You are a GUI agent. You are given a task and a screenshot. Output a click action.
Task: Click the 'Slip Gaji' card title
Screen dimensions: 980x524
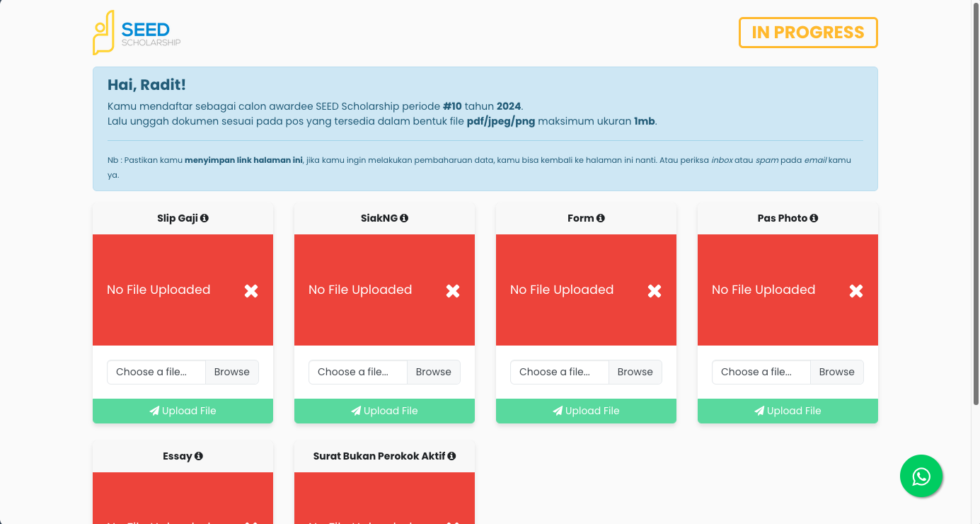click(x=178, y=218)
